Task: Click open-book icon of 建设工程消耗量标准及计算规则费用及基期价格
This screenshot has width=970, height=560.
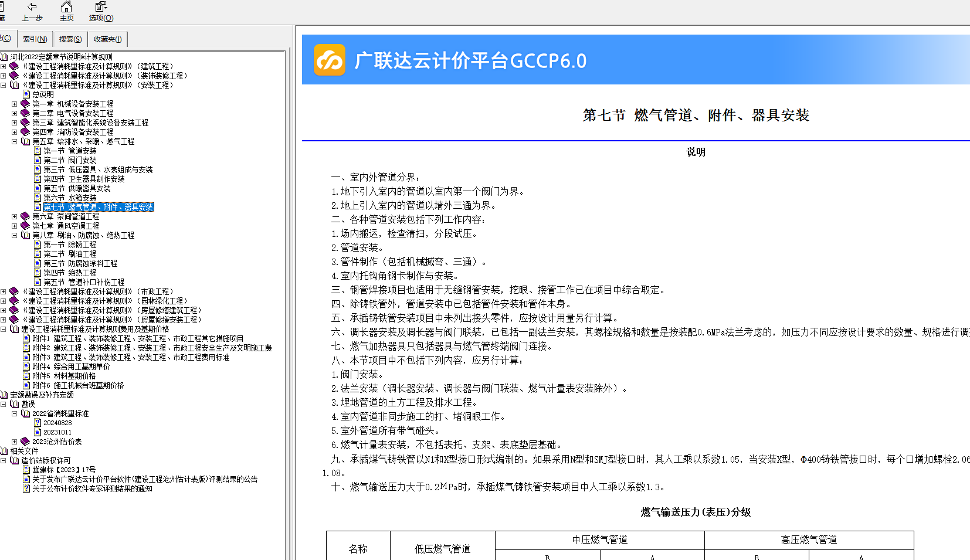Action: (x=14, y=329)
